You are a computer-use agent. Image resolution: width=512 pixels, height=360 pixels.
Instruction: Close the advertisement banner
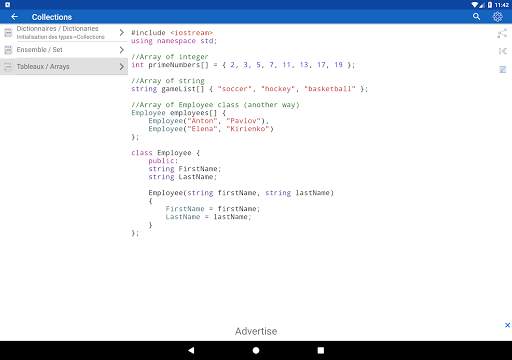(x=507, y=325)
